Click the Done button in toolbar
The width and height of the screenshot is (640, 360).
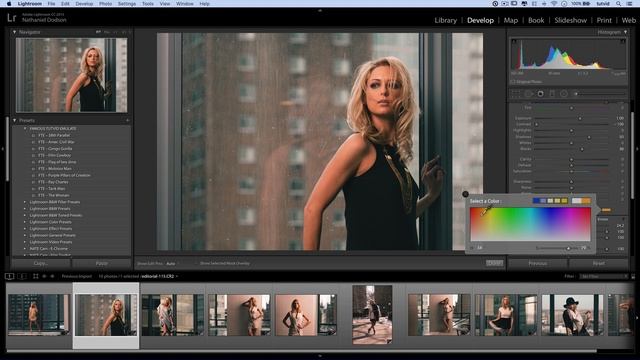pos(494,263)
